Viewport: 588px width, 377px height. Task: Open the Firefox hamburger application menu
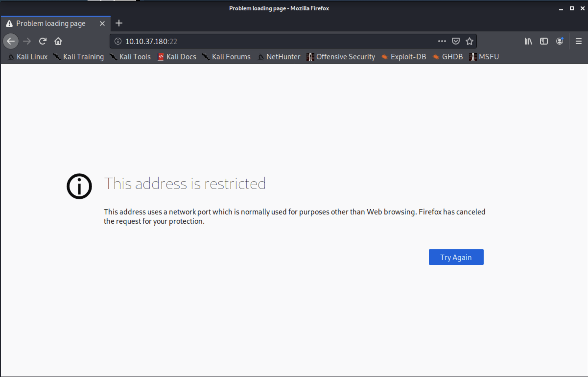(x=578, y=41)
